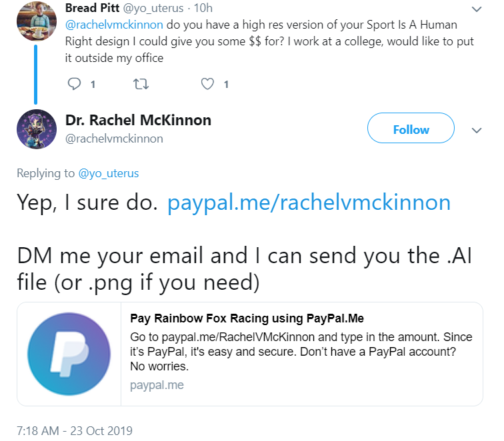Open the paypal.me/rachelvmckinnon link in tweet

(309, 202)
